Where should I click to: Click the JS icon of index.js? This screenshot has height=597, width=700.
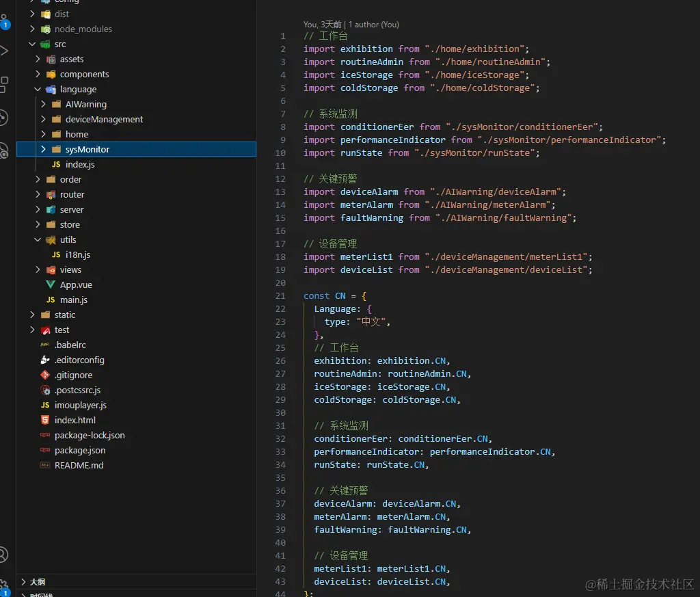(x=56, y=164)
